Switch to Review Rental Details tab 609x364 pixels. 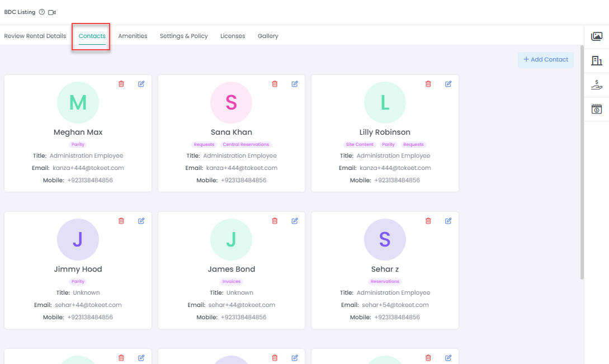tap(35, 36)
